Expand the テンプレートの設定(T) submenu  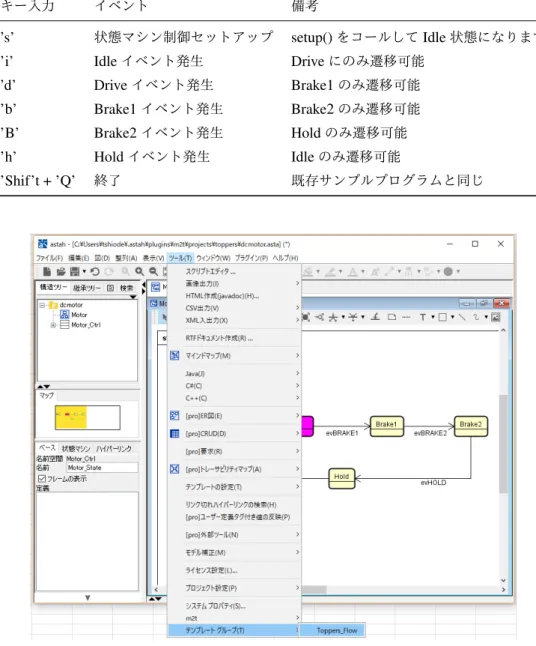pyautogui.click(x=234, y=487)
